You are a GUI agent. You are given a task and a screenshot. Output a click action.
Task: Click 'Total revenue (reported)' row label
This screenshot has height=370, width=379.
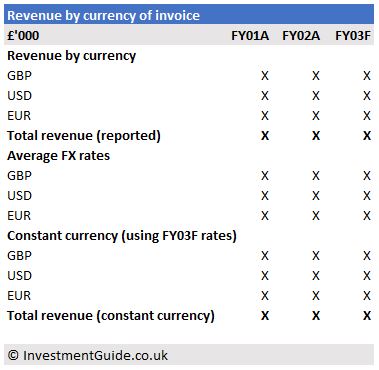[84, 136]
